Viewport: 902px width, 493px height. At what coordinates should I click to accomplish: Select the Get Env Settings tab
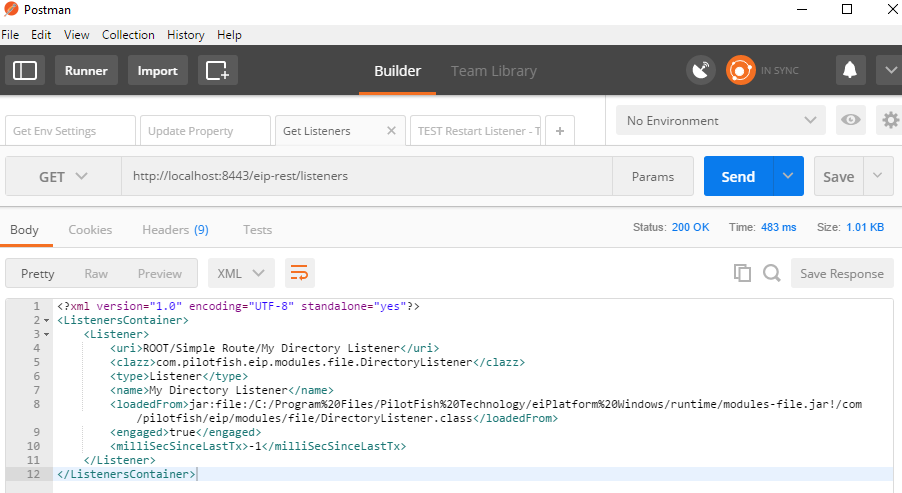click(70, 131)
